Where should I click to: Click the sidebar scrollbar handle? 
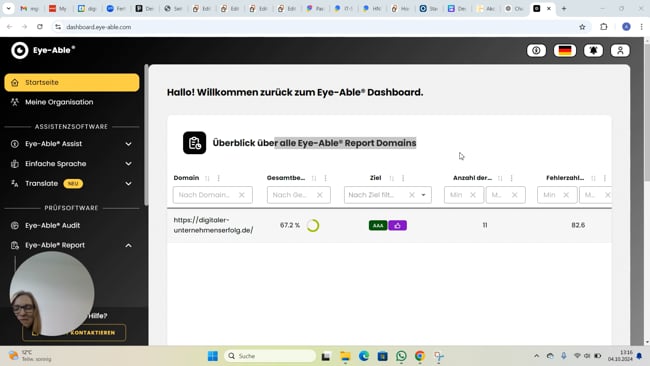click(146, 135)
